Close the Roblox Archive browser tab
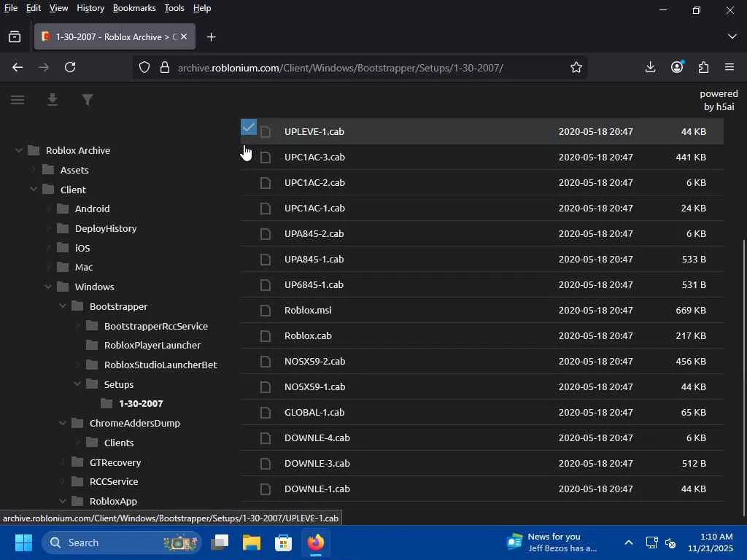The height and width of the screenshot is (560, 747). click(184, 36)
